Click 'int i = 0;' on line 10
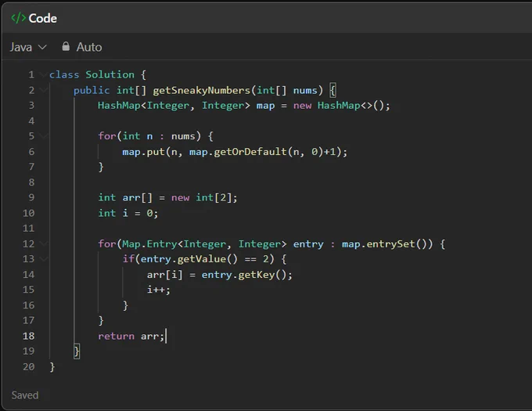The height and width of the screenshot is (411, 532). point(128,213)
